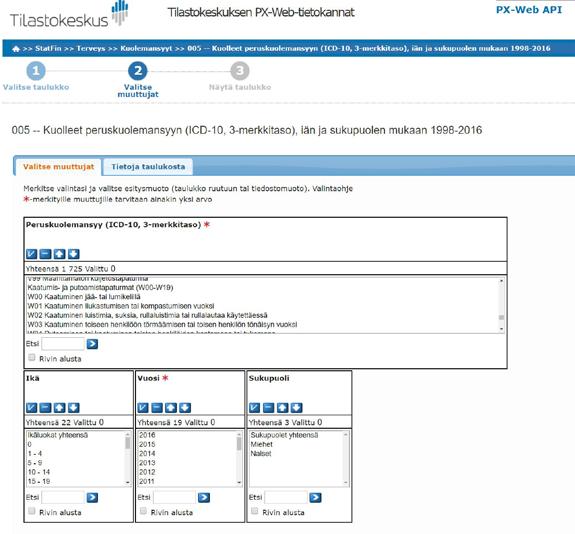Screen dimensions: 575x534
Task: Open Kuolemansyyt in the breadcrumb
Action: (x=146, y=48)
